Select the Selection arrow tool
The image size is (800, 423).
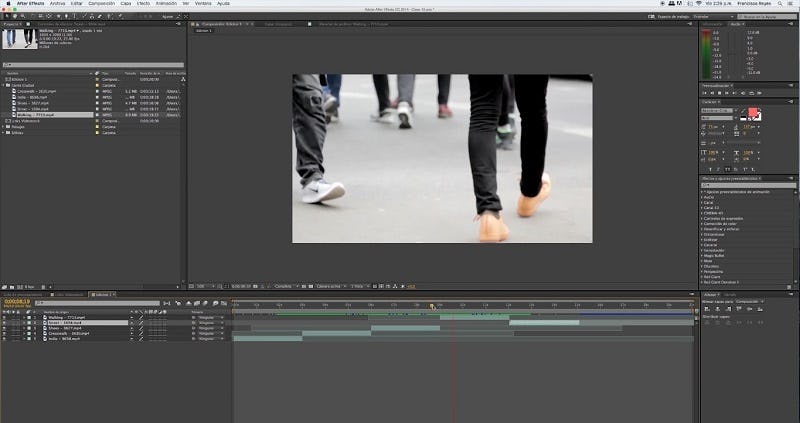pos(6,16)
